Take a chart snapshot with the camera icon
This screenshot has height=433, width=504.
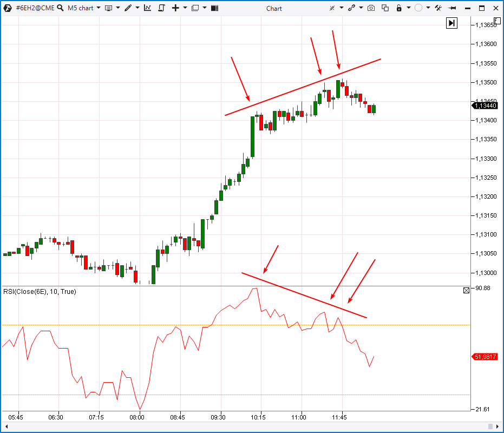pos(371,8)
